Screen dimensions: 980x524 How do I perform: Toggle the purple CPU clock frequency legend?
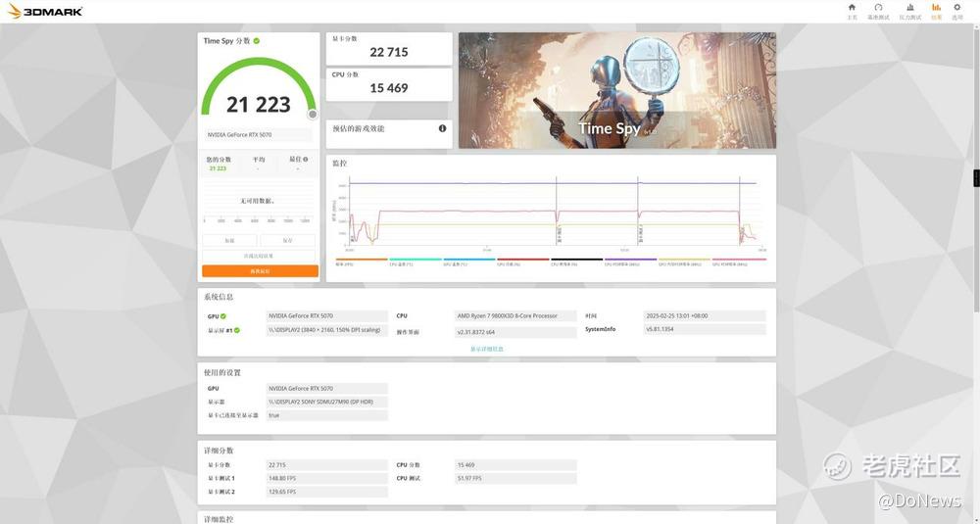pos(630,262)
